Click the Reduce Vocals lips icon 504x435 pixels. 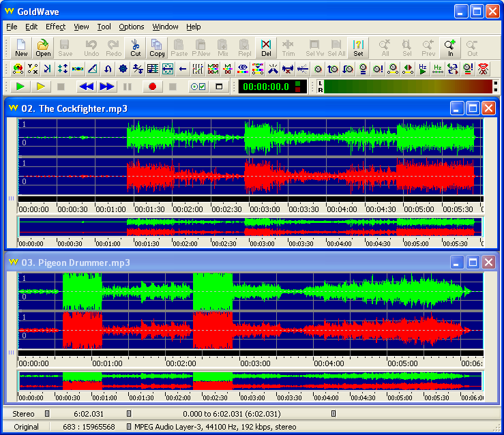tap(483, 69)
